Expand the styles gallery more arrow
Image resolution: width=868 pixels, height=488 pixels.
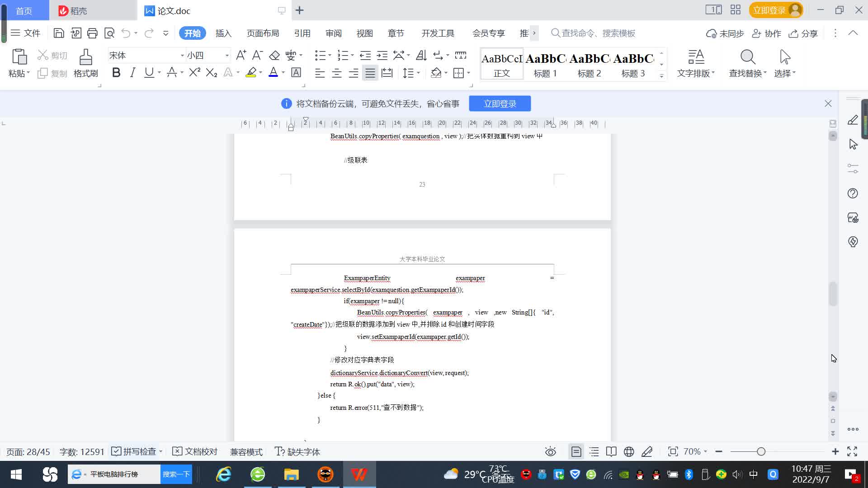point(661,76)
